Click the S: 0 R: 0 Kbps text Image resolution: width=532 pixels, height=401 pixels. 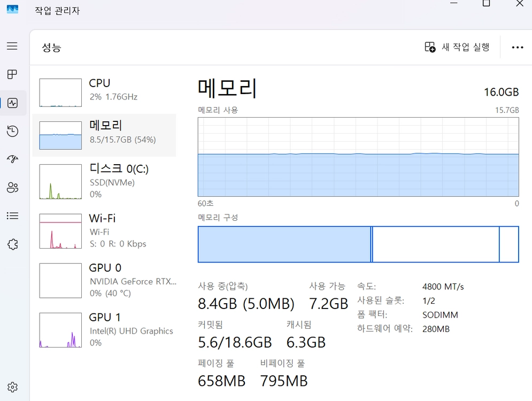[x=118, y=244]
